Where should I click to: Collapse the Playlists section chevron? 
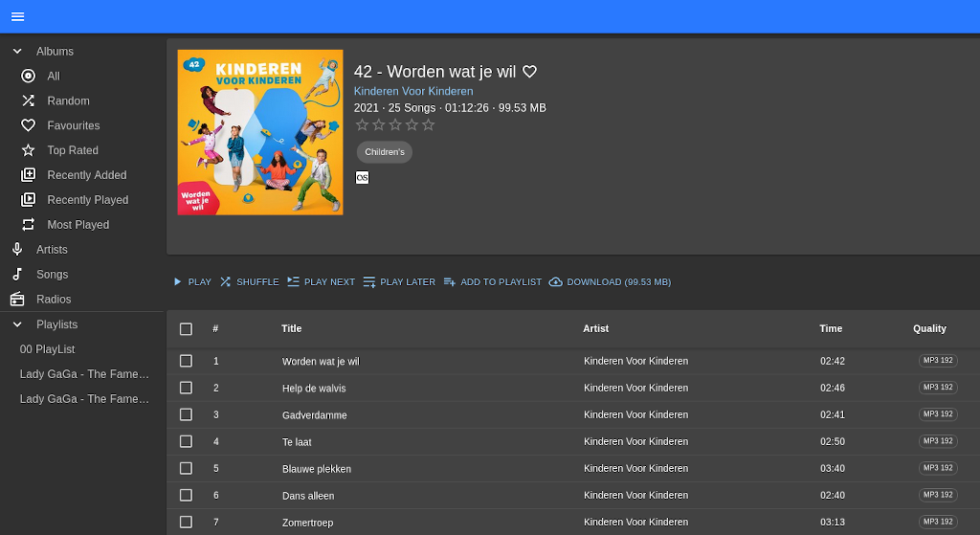point(17,324)
